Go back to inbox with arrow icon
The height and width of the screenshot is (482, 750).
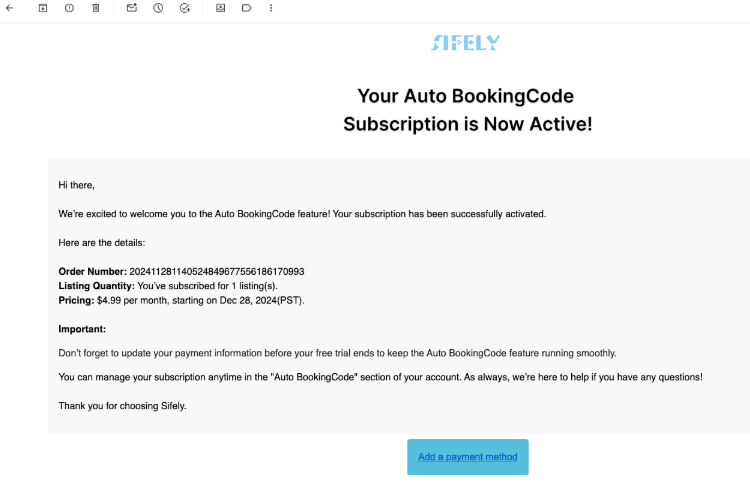pos(10,8)
